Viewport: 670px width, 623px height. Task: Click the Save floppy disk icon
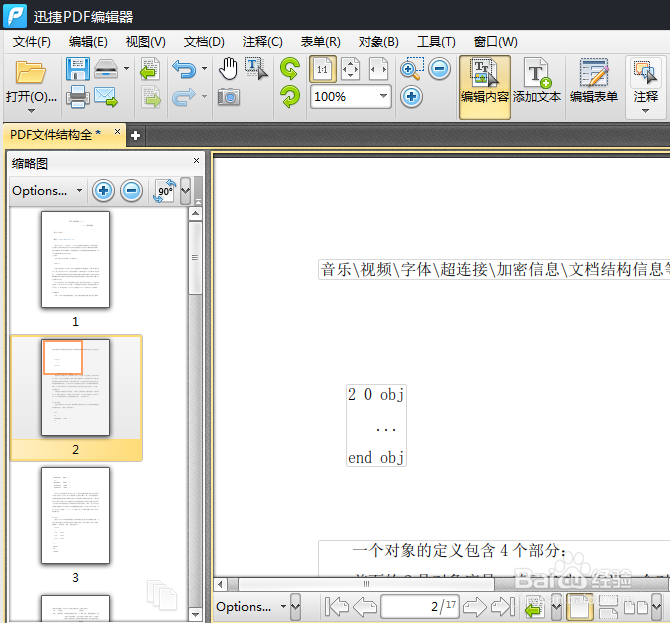coord(78,69)
